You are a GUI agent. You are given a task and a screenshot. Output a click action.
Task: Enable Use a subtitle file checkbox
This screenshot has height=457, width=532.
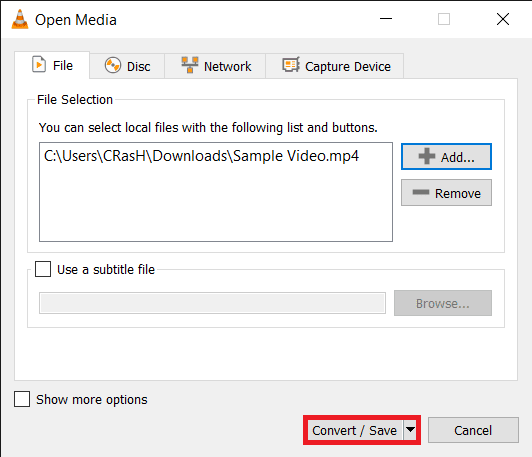[x=43, y=269]
